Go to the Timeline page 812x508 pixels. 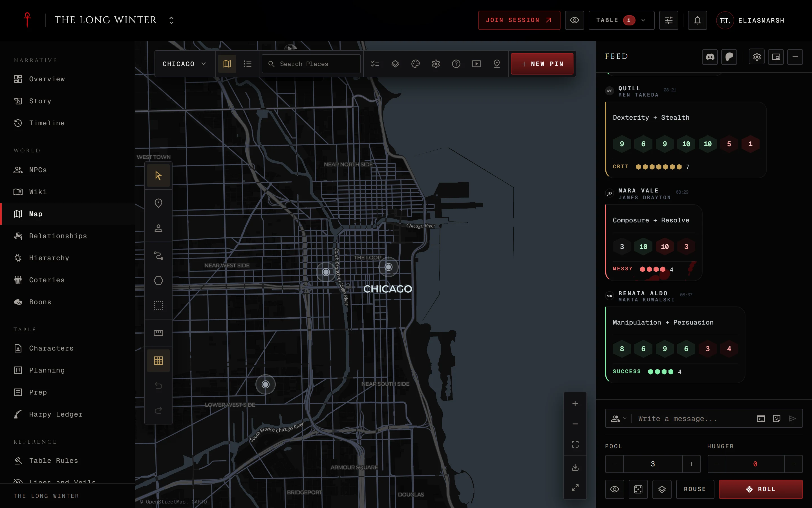67,123
